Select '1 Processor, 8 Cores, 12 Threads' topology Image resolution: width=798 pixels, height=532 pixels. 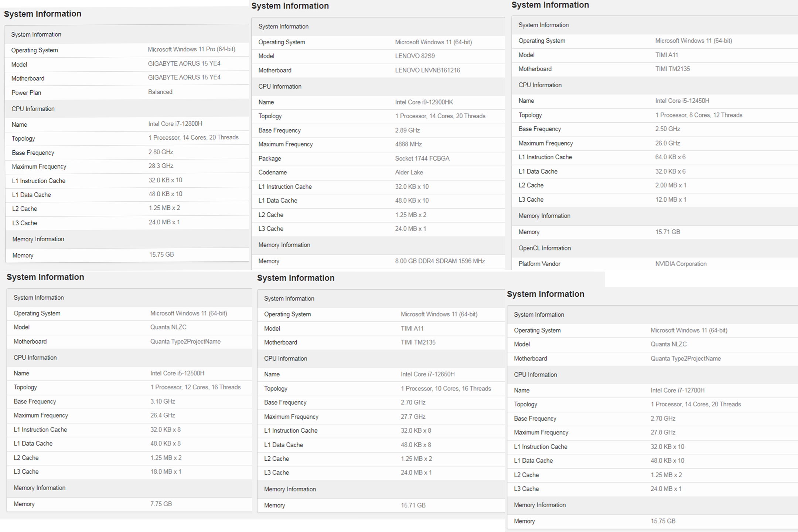pos(699,115)
